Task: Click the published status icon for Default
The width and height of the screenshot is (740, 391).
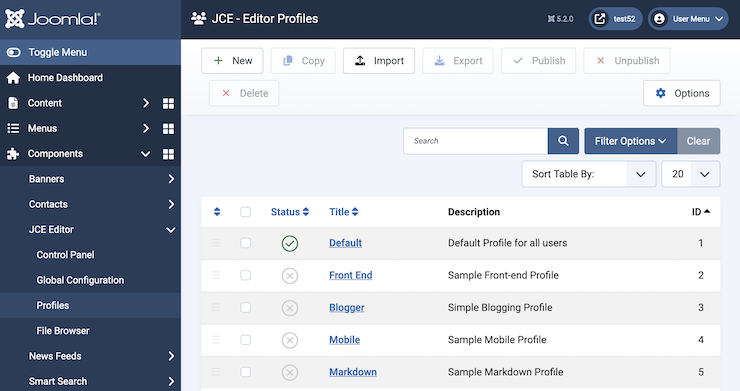Action: pyautogui.click(x=290, y=243)
